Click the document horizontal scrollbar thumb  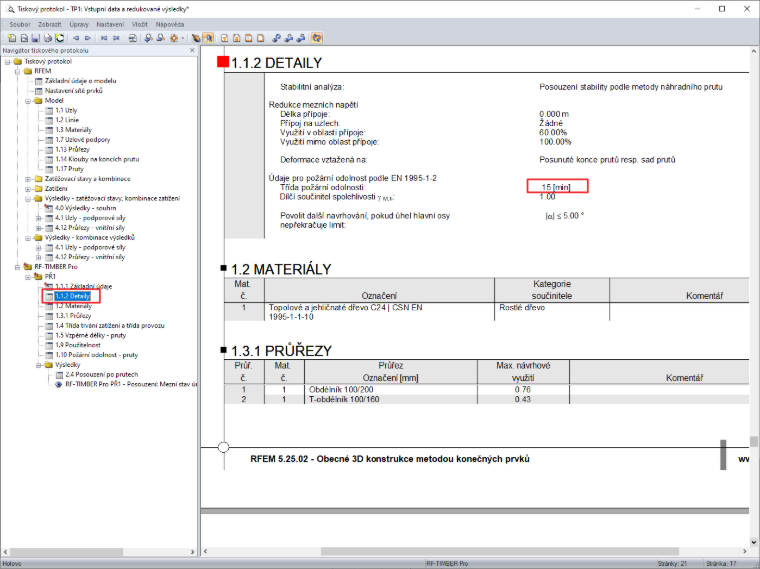[500, 552]
